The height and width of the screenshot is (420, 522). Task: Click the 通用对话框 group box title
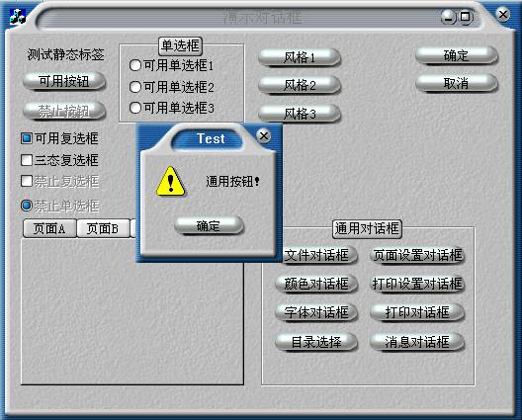(367, 229)
